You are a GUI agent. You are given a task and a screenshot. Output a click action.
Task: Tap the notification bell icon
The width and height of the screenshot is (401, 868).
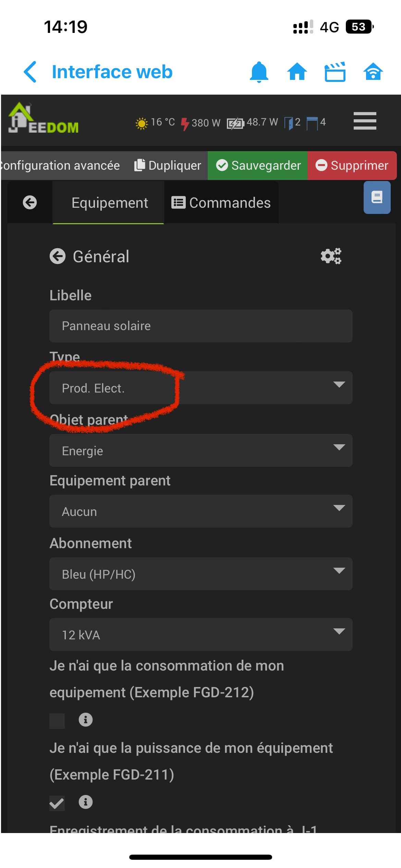(x=259, y=72)
